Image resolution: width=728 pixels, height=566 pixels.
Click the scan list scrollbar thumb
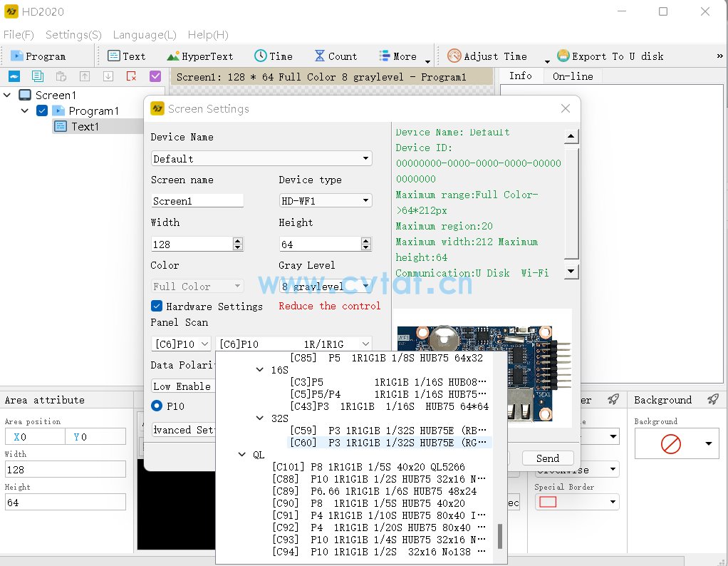pos(499,536)
